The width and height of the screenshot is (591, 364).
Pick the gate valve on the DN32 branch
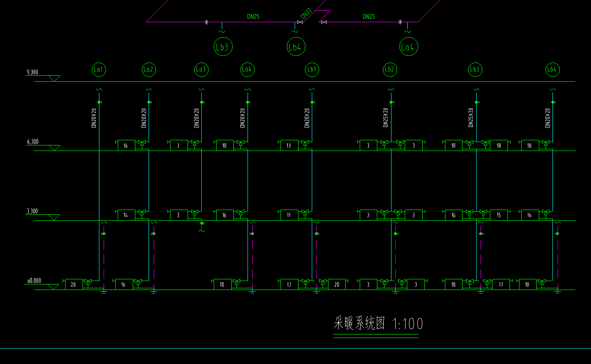pos(300,22)
